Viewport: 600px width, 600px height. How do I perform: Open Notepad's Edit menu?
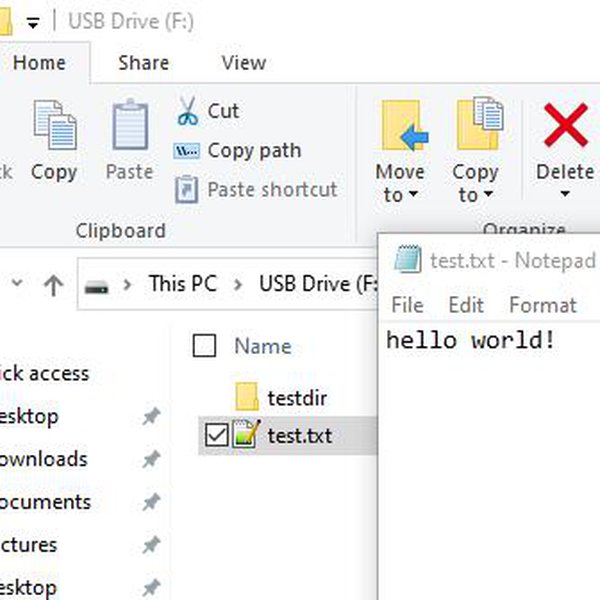coord(466,305)
